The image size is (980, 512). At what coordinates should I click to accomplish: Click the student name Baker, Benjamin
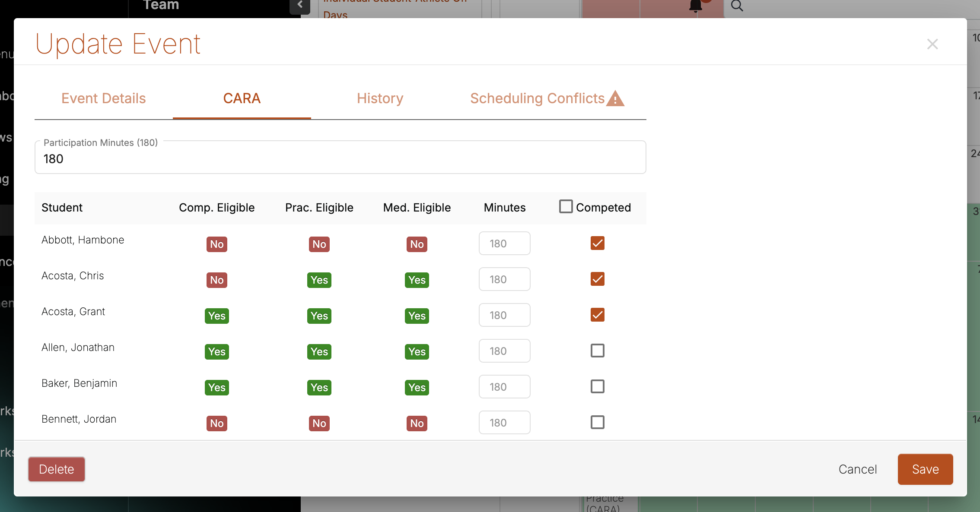tap(79, 383)
